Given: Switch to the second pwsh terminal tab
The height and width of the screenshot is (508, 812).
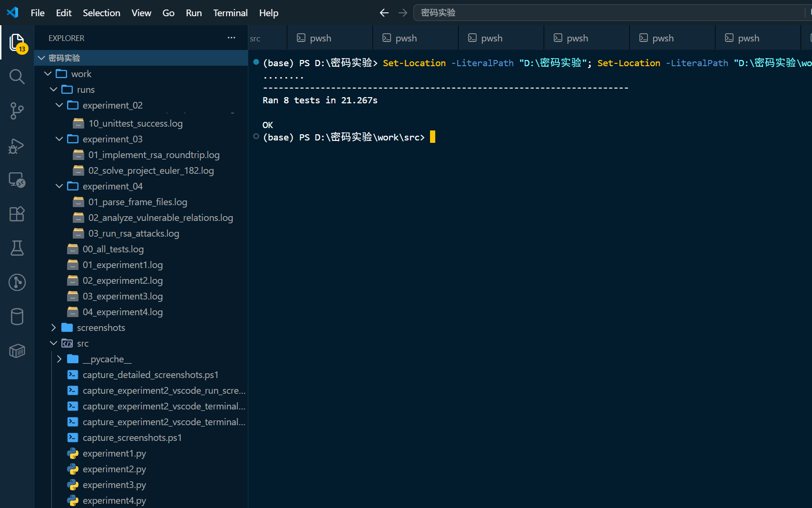Looking at the screenshot, I should [x=415, y=38].
